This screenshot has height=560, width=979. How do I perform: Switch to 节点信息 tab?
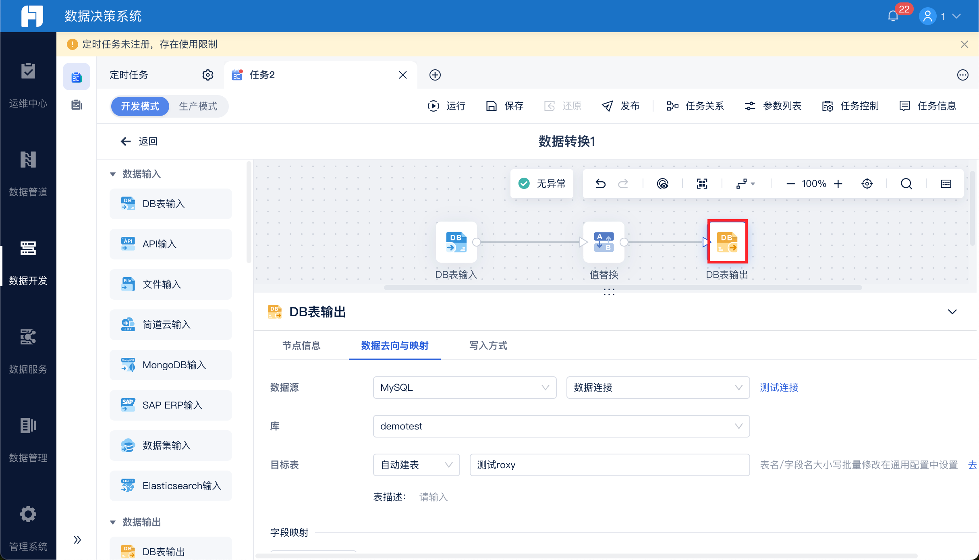301,345
